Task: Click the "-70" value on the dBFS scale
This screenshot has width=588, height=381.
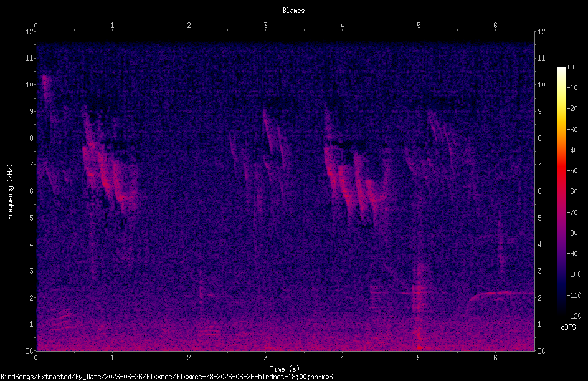Action: 572,213
